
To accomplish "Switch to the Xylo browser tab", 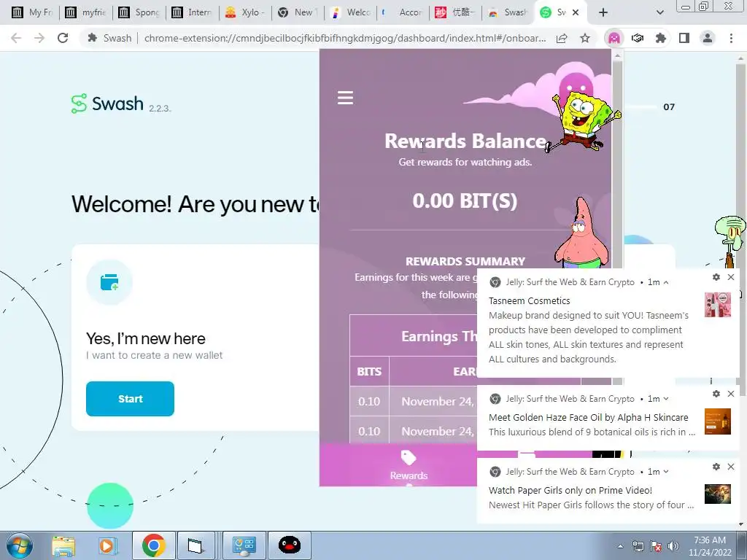I will click(x=245, y=12).
